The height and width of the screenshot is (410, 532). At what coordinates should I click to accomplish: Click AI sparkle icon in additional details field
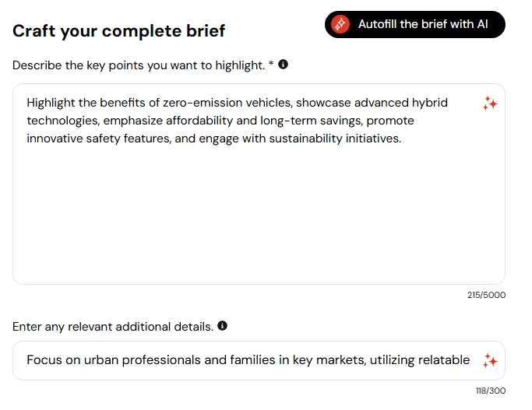pos(490,360)
